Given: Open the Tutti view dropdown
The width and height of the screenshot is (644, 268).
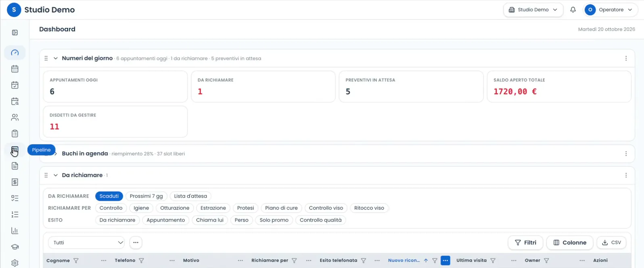Looking at the screenshot, I should pos(87,243).
